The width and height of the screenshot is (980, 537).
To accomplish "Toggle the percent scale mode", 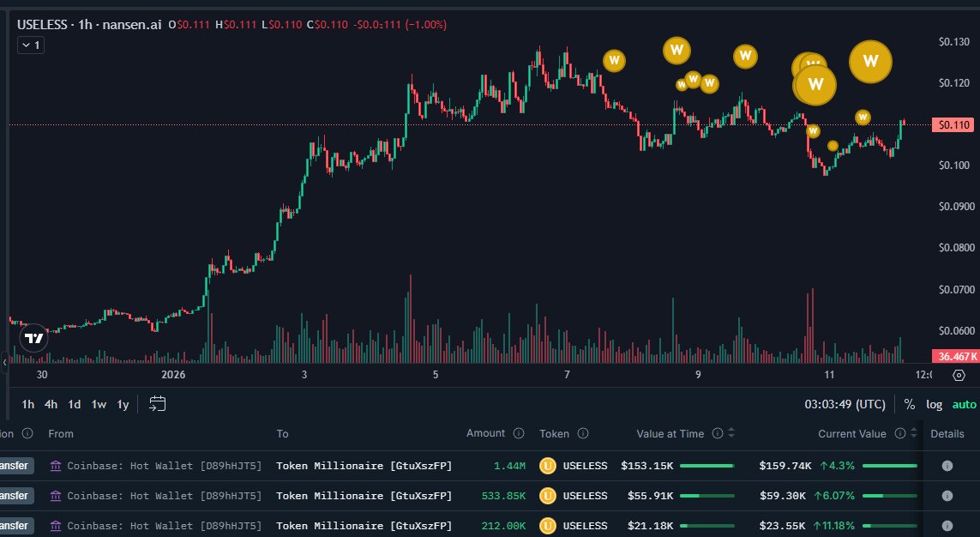I will pyautogui.click(x=909, y=404).
